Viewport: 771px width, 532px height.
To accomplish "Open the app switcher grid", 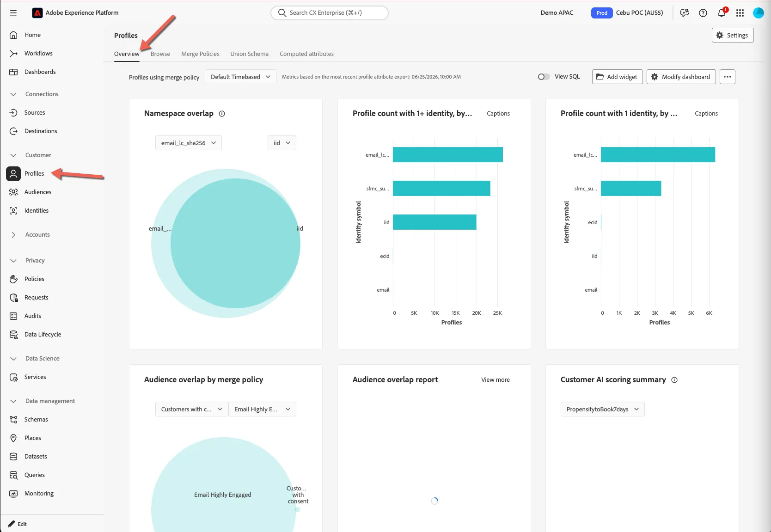I will point(740,13).
